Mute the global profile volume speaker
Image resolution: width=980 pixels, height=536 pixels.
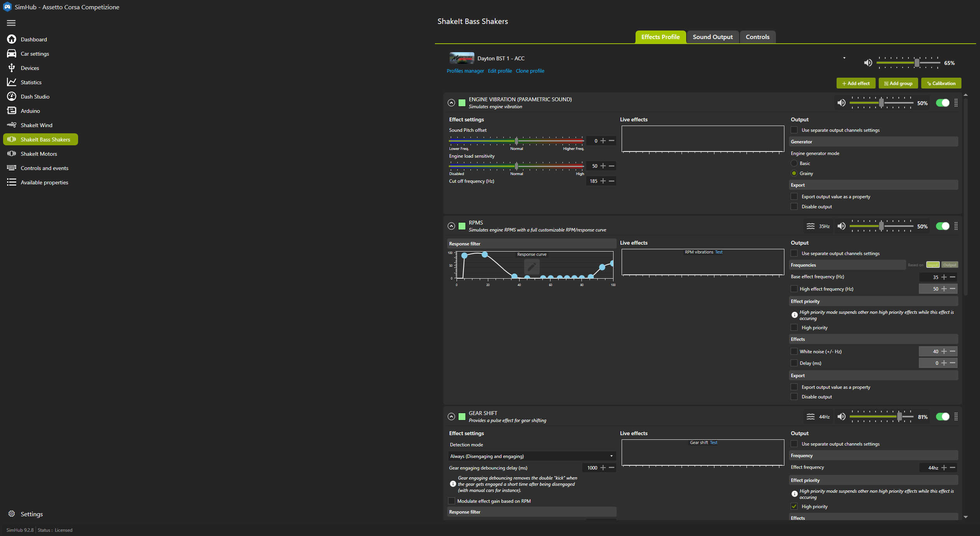point(868,63)
